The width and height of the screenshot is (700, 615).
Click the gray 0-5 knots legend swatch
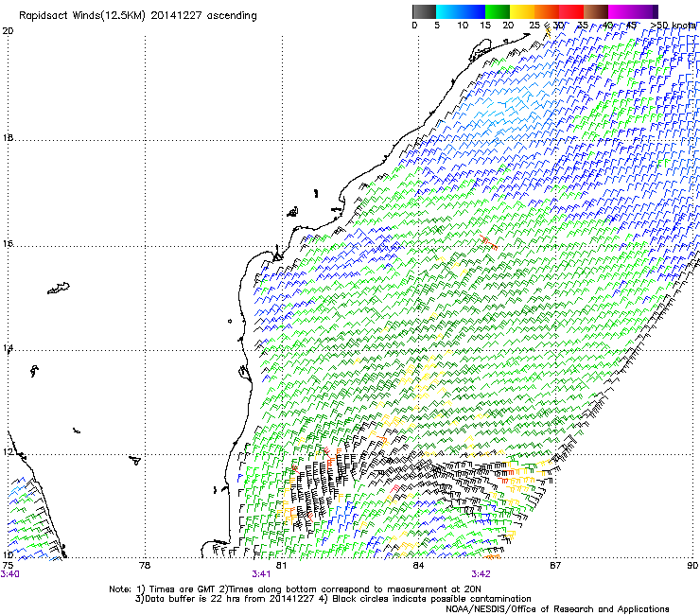tap(424, 11)
